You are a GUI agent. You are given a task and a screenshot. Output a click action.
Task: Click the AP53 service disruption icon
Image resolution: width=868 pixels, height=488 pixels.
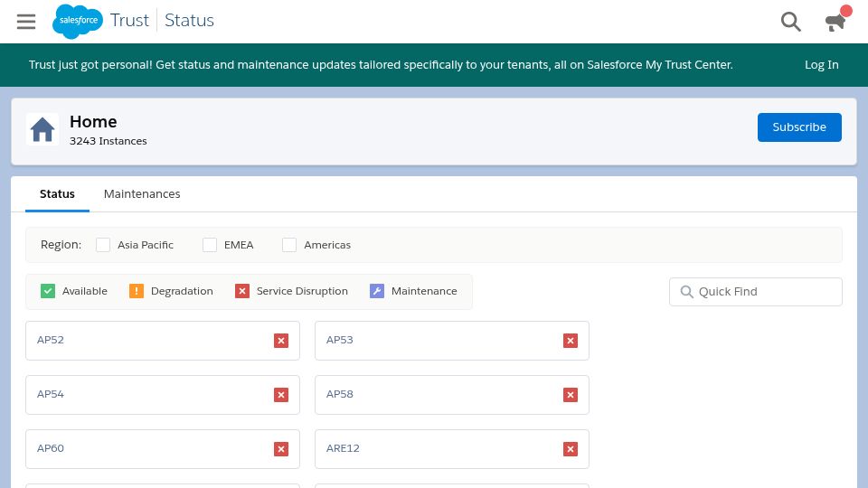[571, 341]
